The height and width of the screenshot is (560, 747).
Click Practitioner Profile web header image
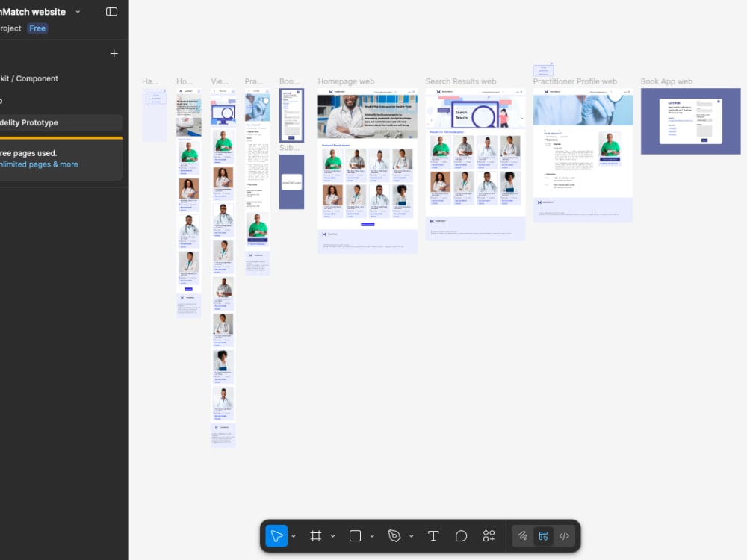pyautogui.click(x=583, y=110)
